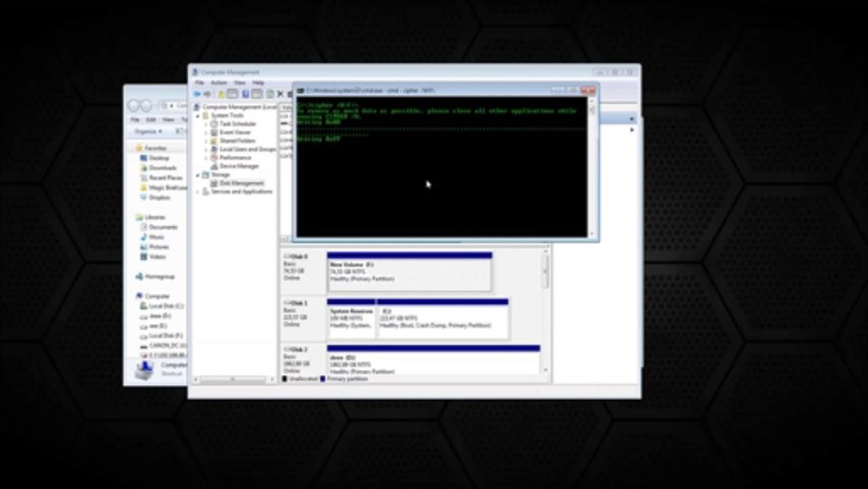Expand the Performance node arrow

click(206, 158)
